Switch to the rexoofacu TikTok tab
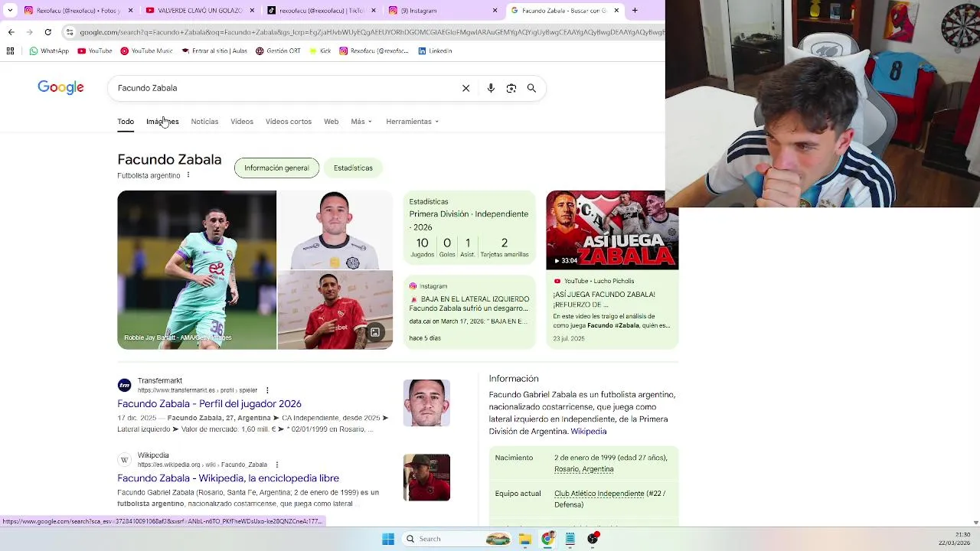 [x=320, y=11]
